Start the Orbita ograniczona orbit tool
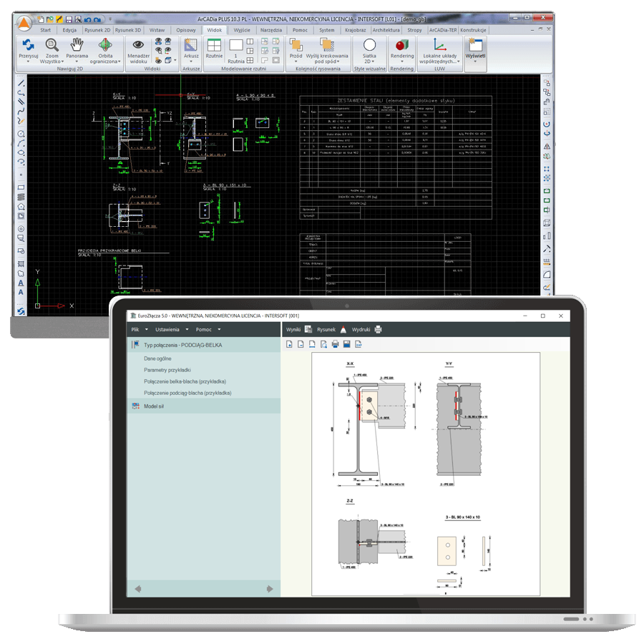 pyautogui.click(x=105, y=44)
